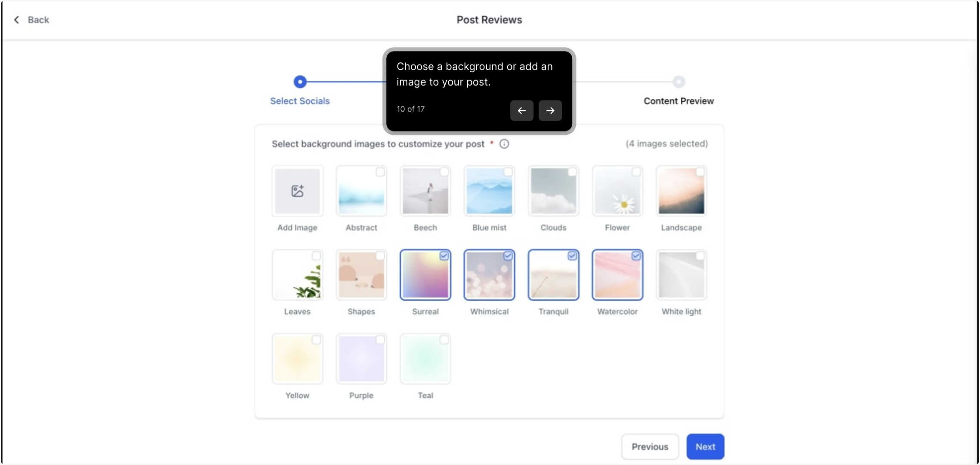Check the Clouds background checkbox

point(572,172)
